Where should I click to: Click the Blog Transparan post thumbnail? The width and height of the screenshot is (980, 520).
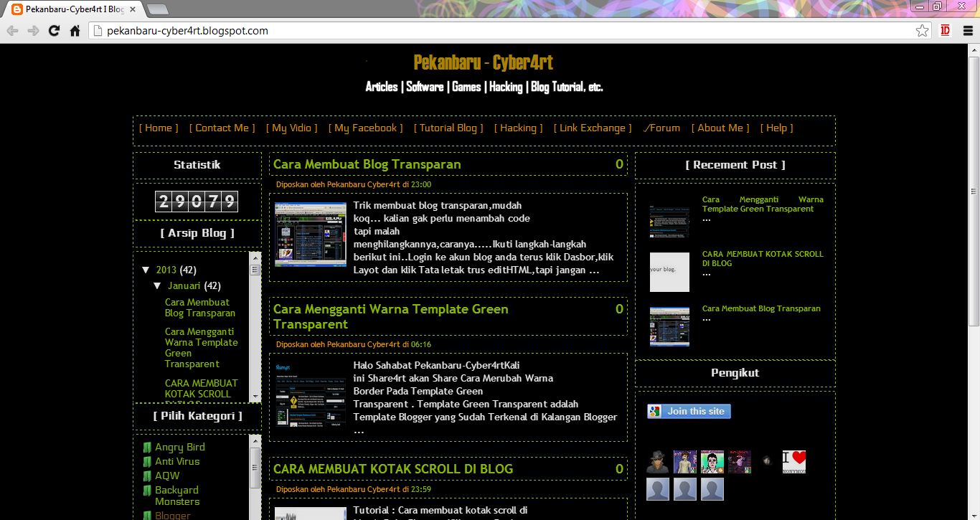pos(311,235)
